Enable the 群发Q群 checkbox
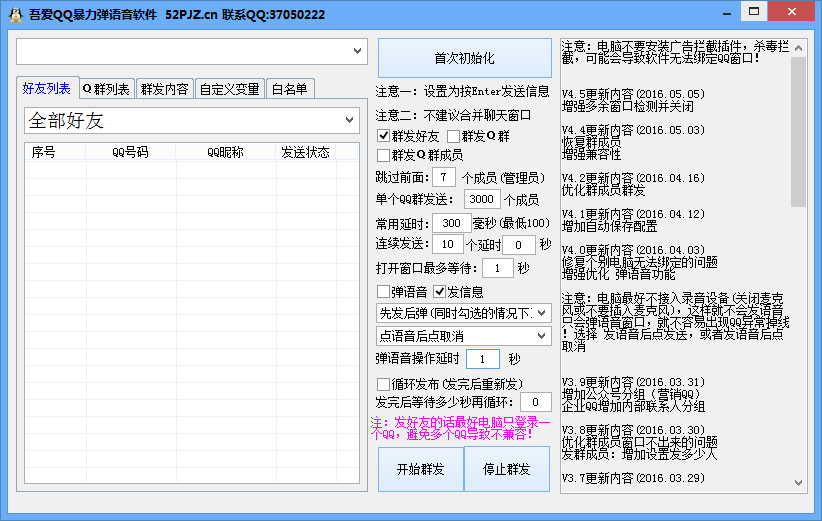 454,136
